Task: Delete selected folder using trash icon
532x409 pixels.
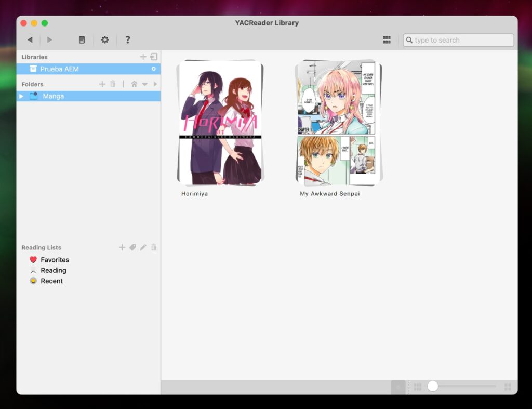Action: point(113,84)
